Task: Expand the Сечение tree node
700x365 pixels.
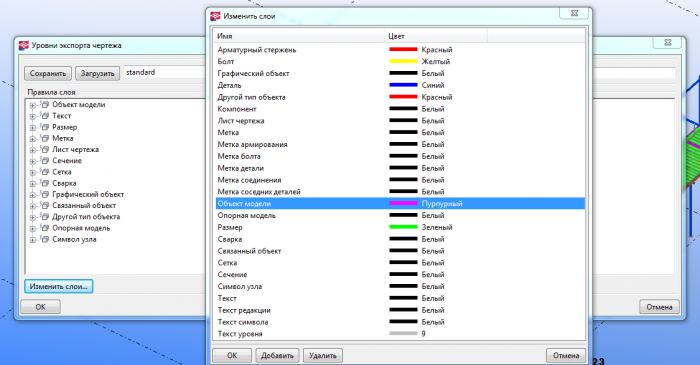Action: point(33,161)
